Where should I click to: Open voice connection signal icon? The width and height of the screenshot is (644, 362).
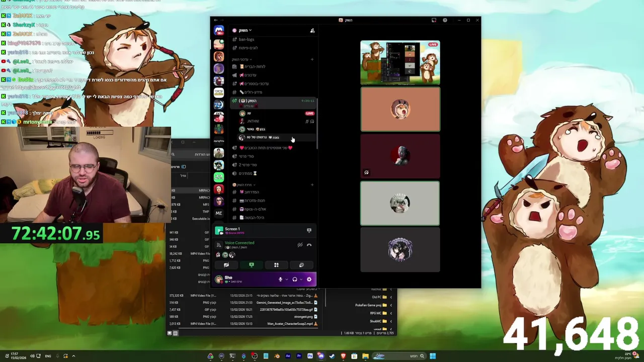[219, 245]
